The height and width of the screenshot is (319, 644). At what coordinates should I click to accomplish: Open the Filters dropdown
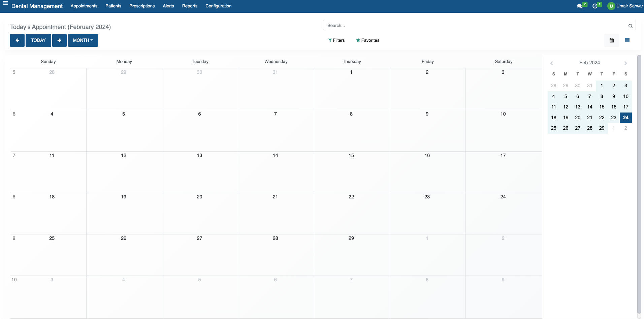(336, 40)
